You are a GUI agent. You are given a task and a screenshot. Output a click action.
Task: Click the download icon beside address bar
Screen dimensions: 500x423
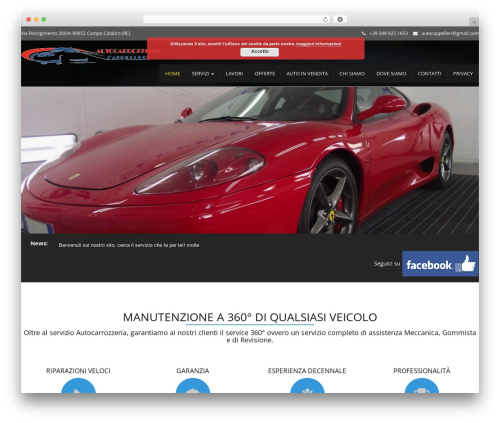[340, 20]
